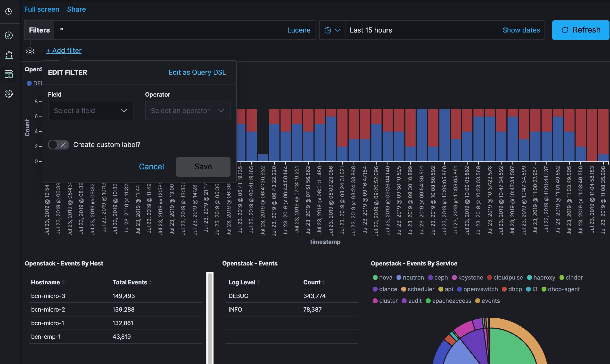Sort Total Events column
The height and width of the screenshot is (364, 610).
pyautogui.click(x=150, y=282)
